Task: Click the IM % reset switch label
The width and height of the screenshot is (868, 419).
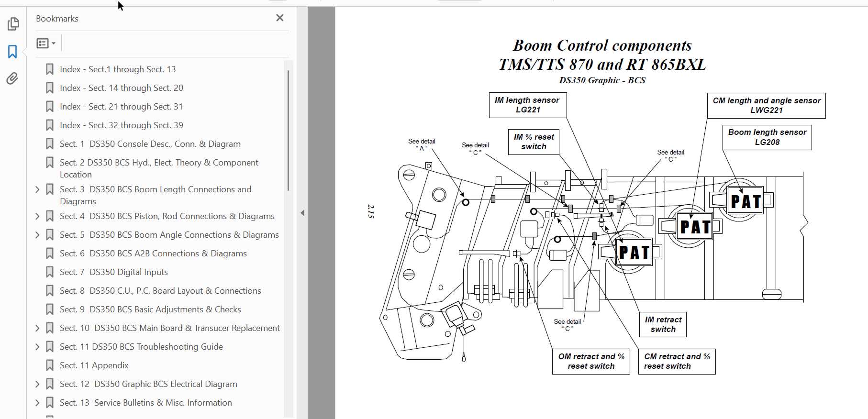Action: click(x=534, y=142)
